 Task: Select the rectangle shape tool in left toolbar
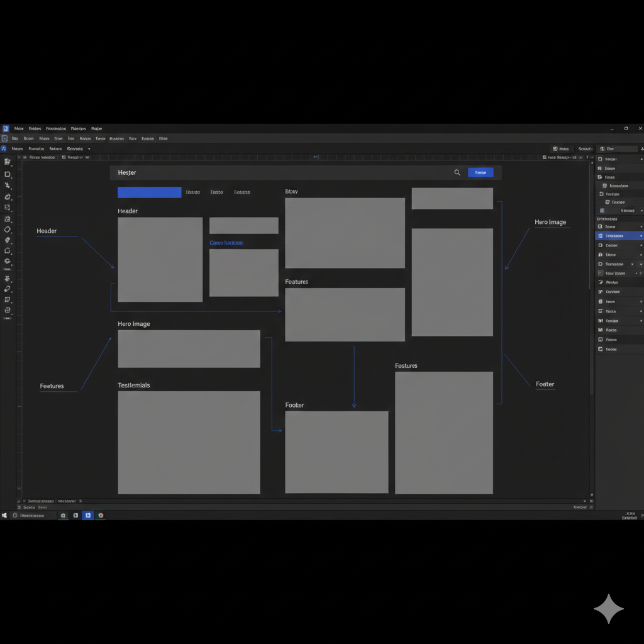tap(8, 174)
